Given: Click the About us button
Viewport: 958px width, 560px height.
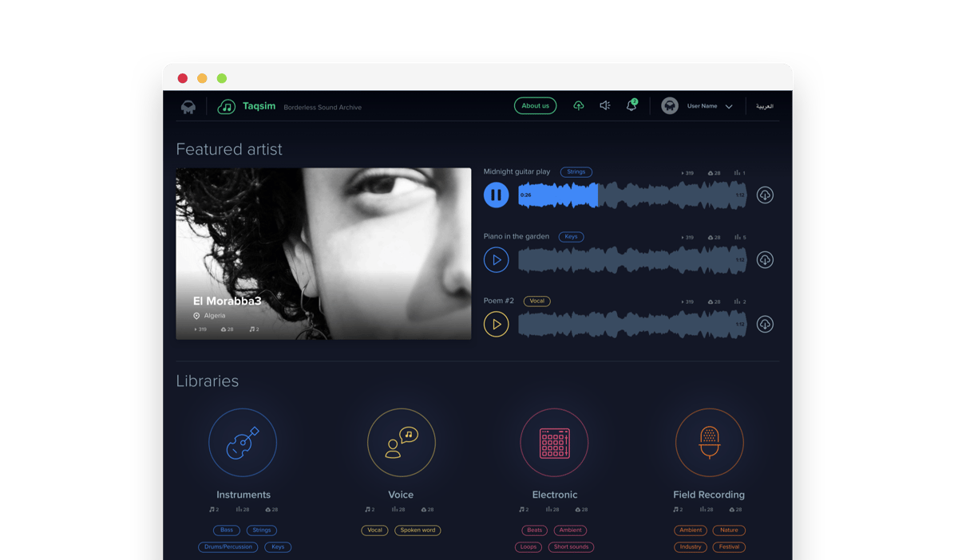Looking at the screenshot, I should (x=535, y=106).
